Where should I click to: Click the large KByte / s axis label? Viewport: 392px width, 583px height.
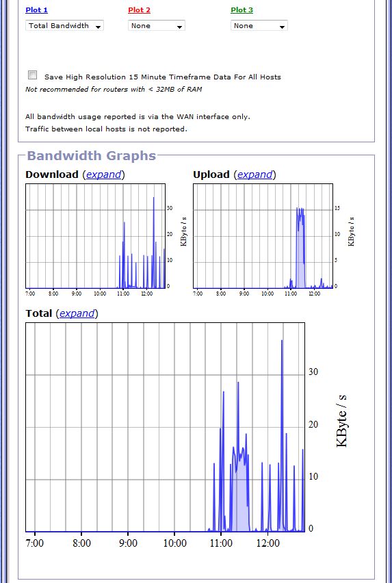341,421
